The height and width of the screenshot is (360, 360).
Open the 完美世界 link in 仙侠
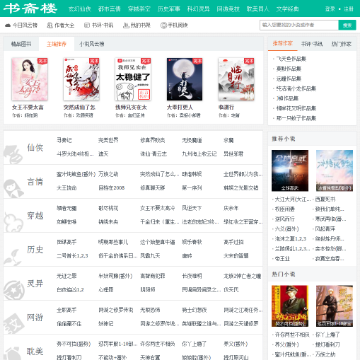(108, 140)
